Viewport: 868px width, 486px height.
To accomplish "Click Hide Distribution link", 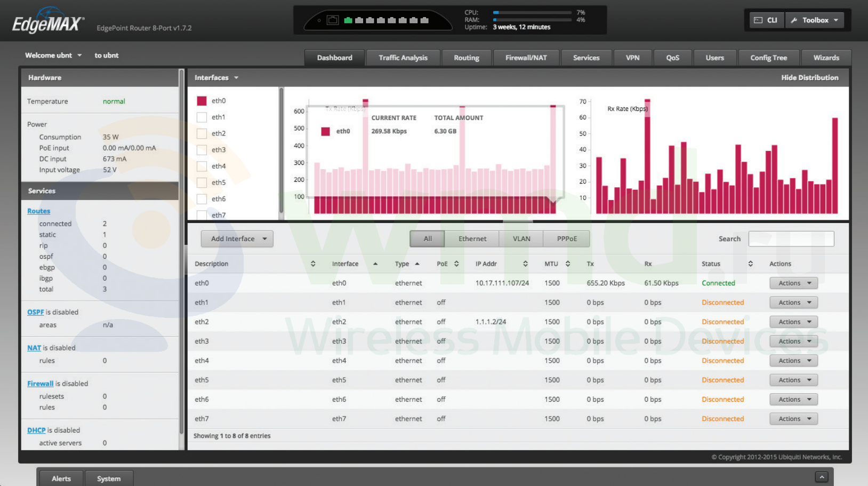I will [x=810, y=78].
